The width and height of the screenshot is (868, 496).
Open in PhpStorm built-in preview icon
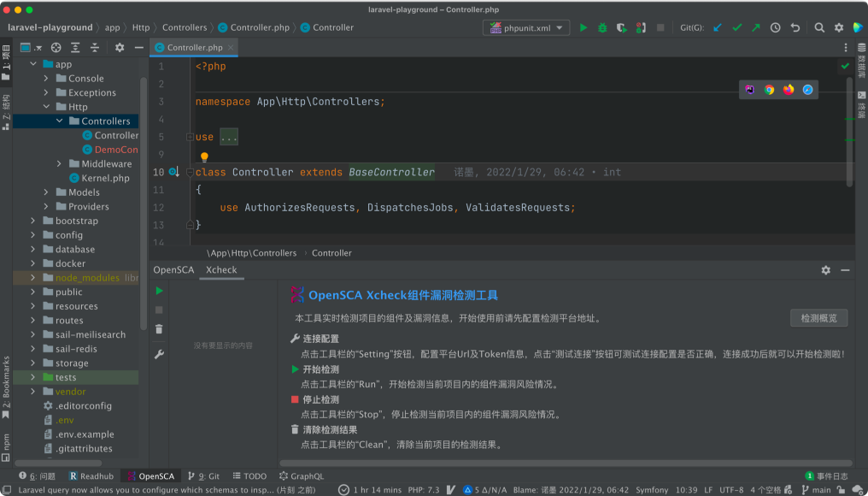[x=750, y=90]
